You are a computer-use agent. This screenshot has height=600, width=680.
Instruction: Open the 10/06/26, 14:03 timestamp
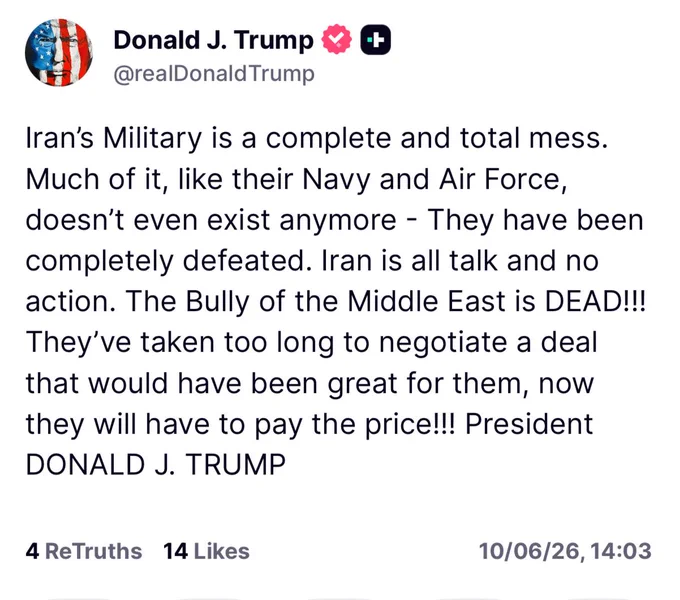[565, 551]
